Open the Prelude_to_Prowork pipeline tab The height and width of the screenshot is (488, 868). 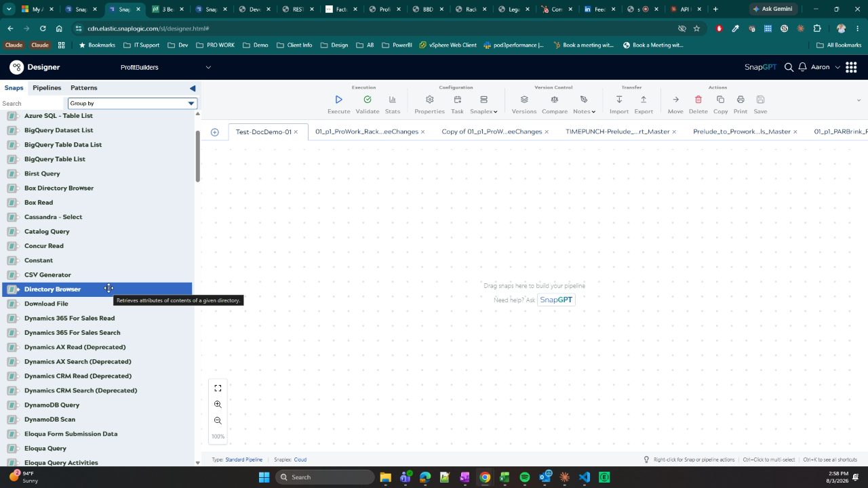pos(742,131)
